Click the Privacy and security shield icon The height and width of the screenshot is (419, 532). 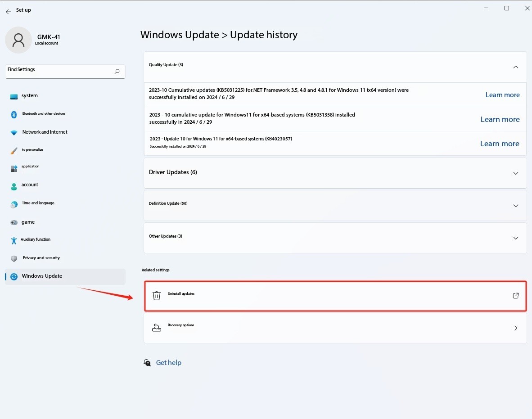tap(14, 258)
